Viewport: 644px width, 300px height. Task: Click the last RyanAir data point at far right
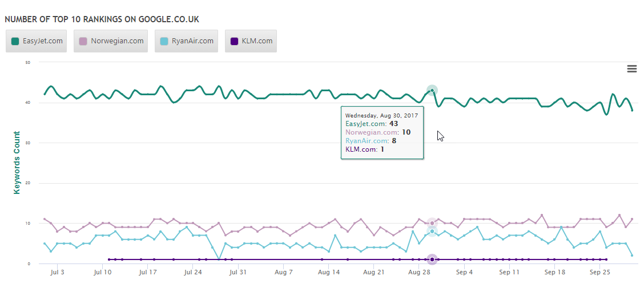point(632,256)
